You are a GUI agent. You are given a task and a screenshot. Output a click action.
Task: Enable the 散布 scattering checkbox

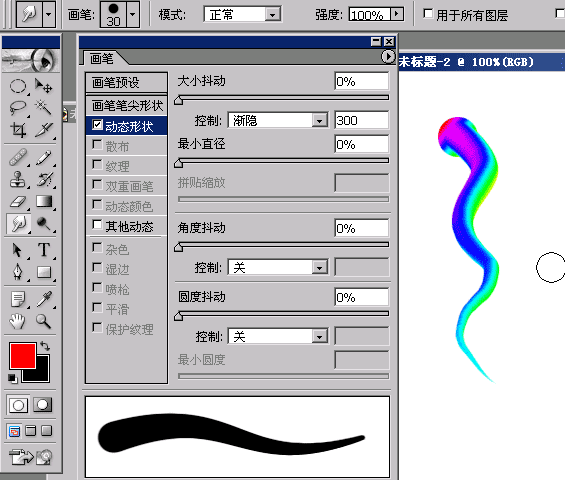[x=97, y=145]
